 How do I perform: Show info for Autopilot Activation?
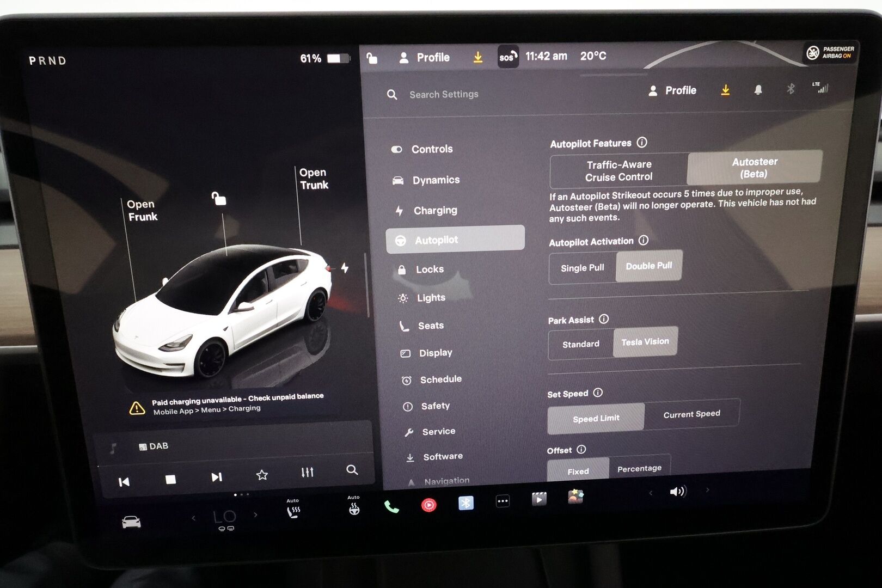point(643,240)
